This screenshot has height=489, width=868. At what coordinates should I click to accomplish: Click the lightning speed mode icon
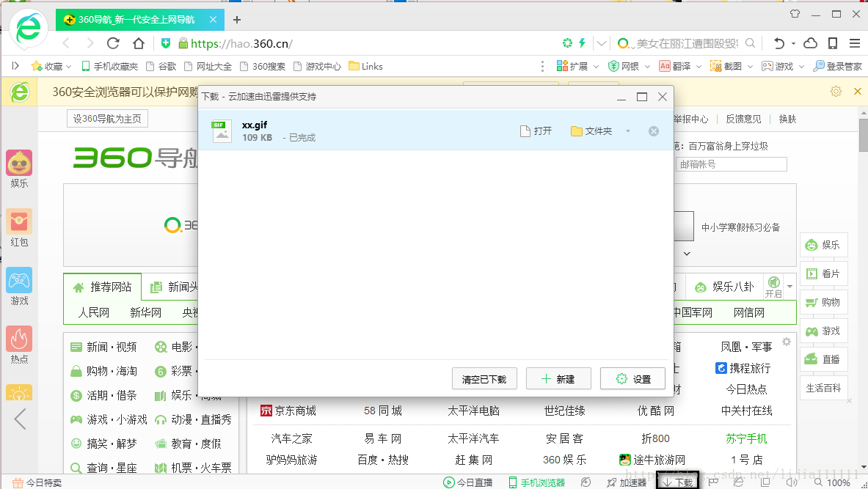tap(583, 43)
